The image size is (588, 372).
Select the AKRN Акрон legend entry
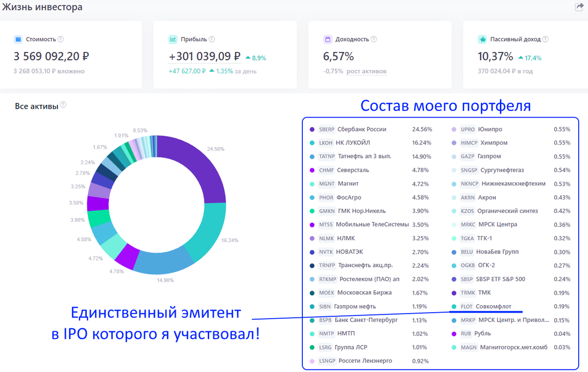click(x=512, y=198)
